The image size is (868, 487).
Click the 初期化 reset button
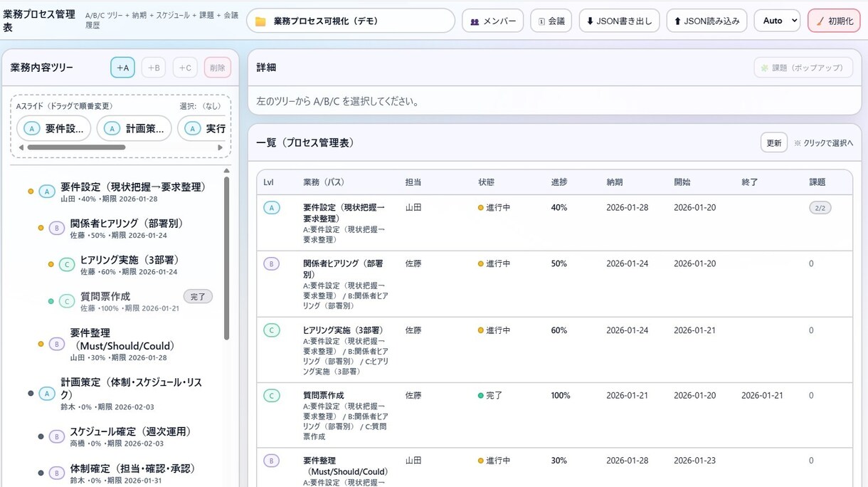[x=834, y=21]
